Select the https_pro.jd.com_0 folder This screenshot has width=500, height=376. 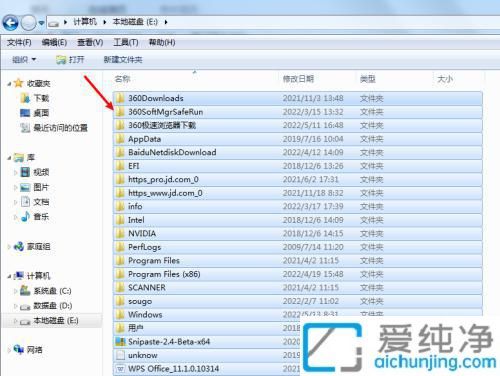298,179
